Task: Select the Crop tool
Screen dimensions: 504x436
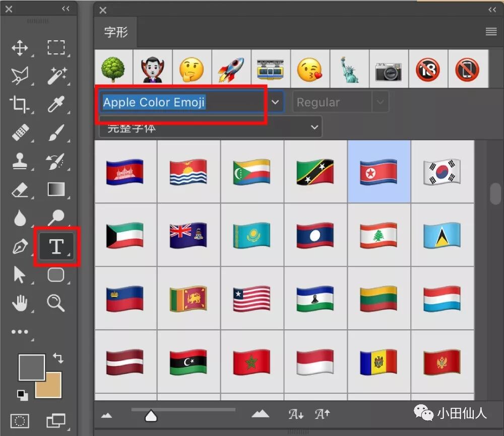Action: (x=19, y=104)
